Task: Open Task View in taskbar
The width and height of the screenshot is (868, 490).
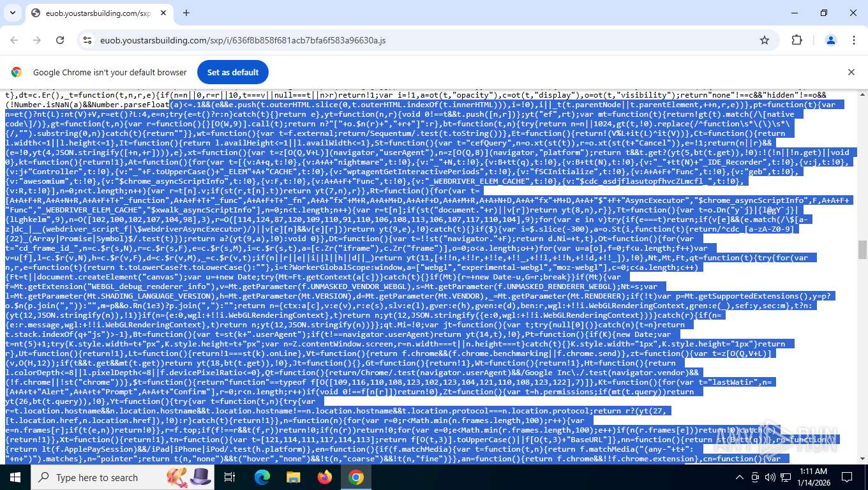Action: coord(230,477)
